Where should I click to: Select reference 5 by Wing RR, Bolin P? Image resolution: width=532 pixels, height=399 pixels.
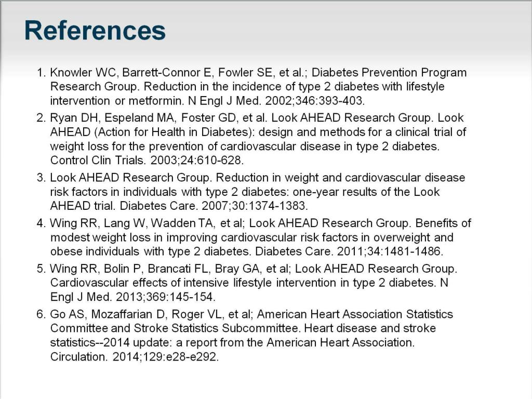point(247,283)
